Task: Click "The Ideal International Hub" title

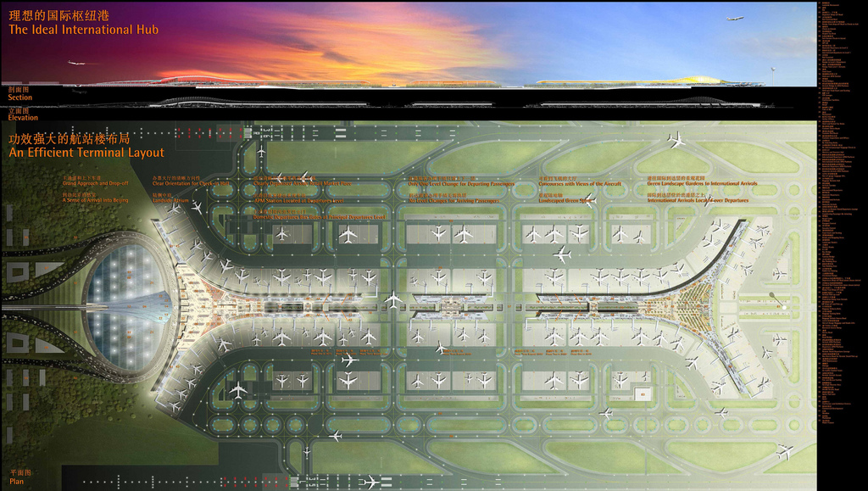Action: click(83, 30)
